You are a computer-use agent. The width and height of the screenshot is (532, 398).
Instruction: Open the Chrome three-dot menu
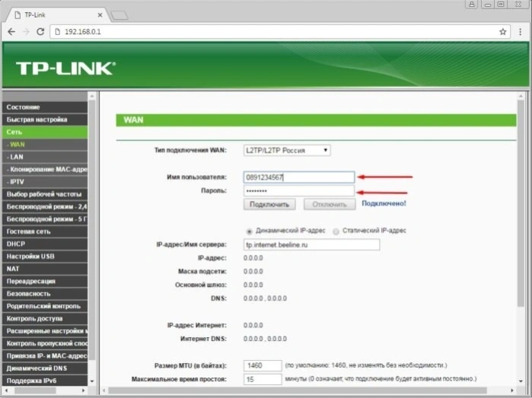(520, 32)
